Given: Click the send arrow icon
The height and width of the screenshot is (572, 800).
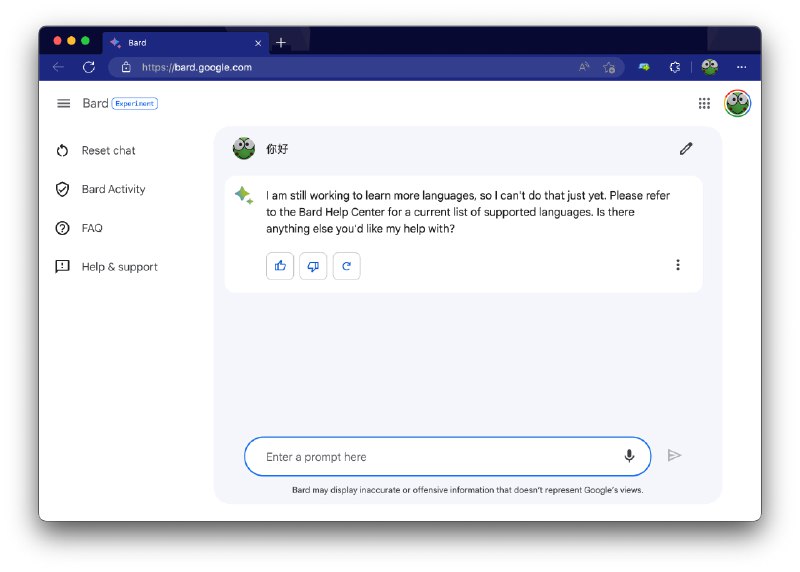Looking at the screenshot, I should pyautogui.click(x=674, y=456).
